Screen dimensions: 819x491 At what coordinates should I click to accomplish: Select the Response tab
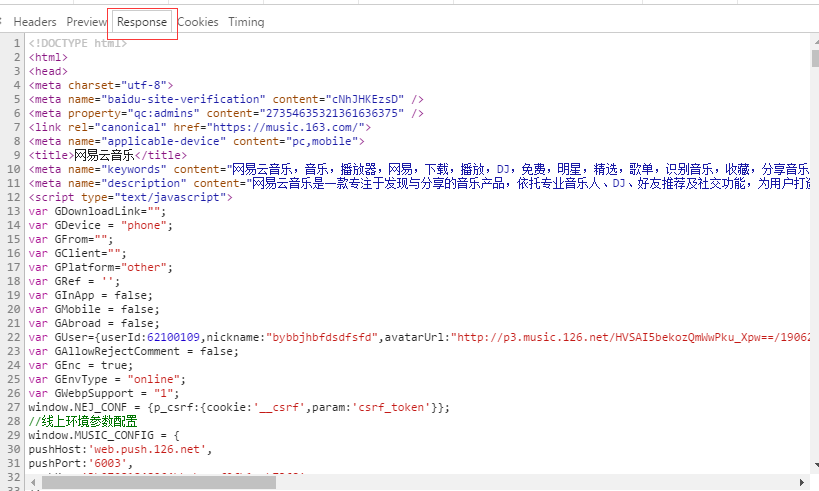click(142, 22)
